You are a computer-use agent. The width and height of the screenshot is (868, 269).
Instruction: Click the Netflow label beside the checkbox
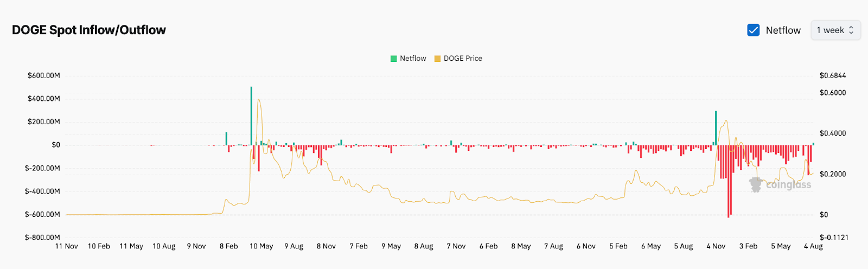783,30
